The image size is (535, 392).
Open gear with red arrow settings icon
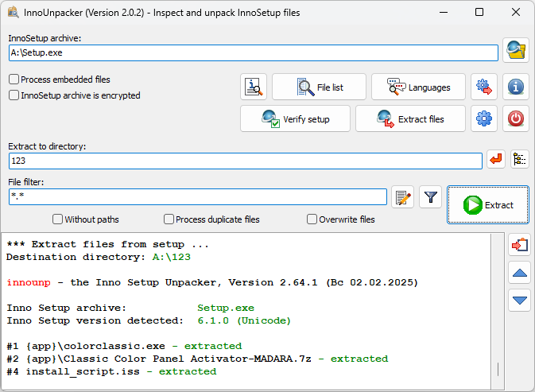[484, 87]
